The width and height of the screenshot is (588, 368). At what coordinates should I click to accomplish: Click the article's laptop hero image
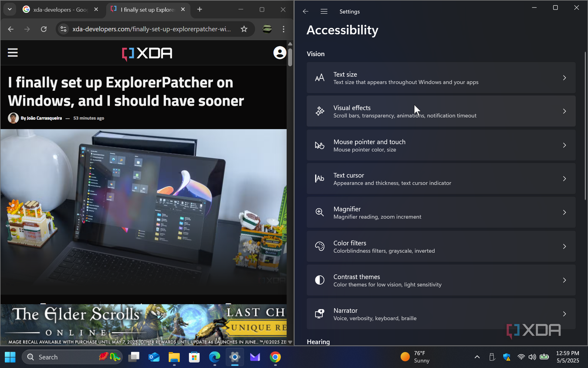point(144,211)
